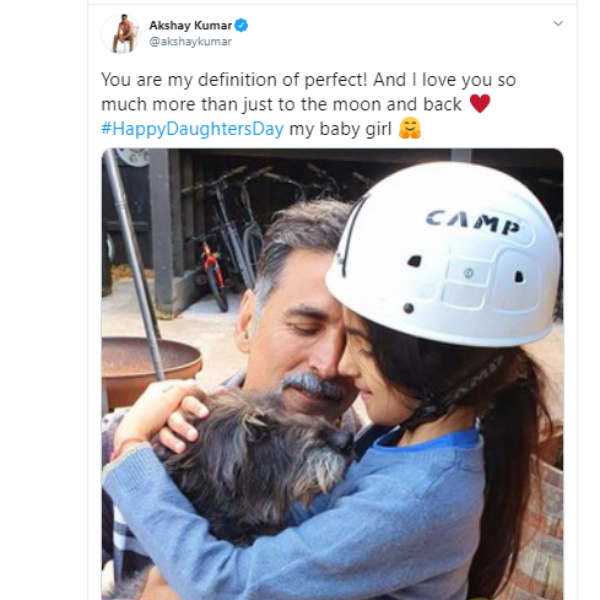Screen dimensions: 600x600
Task: Click the white climbing helmet in the photo
Action: [443, 253]
